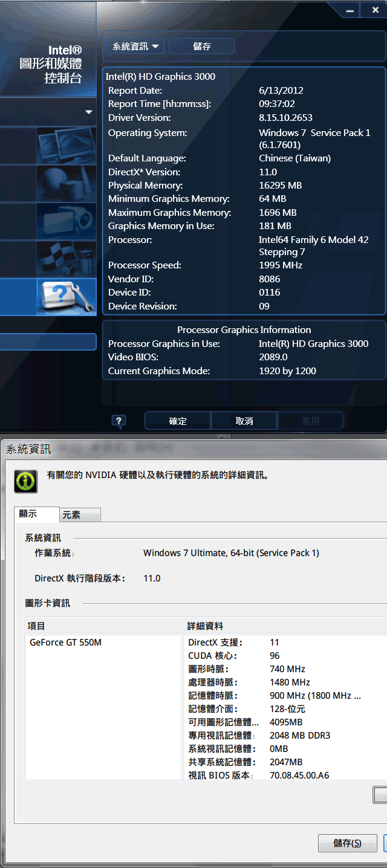The image size is (387, 868).
Task: Click the Driver Version value 8.15.10.2653
Action: coord(285,117)
